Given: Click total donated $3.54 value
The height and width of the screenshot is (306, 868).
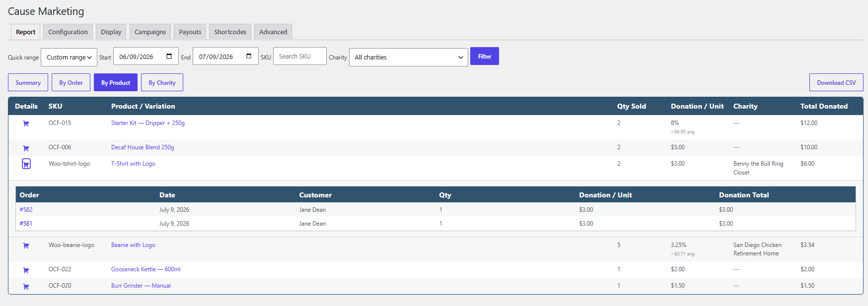Looking at the screenshot, I should coord(807,245).
